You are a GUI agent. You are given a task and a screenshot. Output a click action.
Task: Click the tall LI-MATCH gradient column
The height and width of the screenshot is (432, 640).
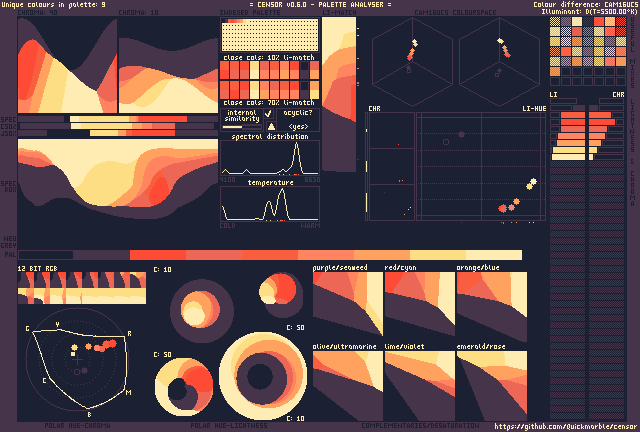[x=339, y=94]
